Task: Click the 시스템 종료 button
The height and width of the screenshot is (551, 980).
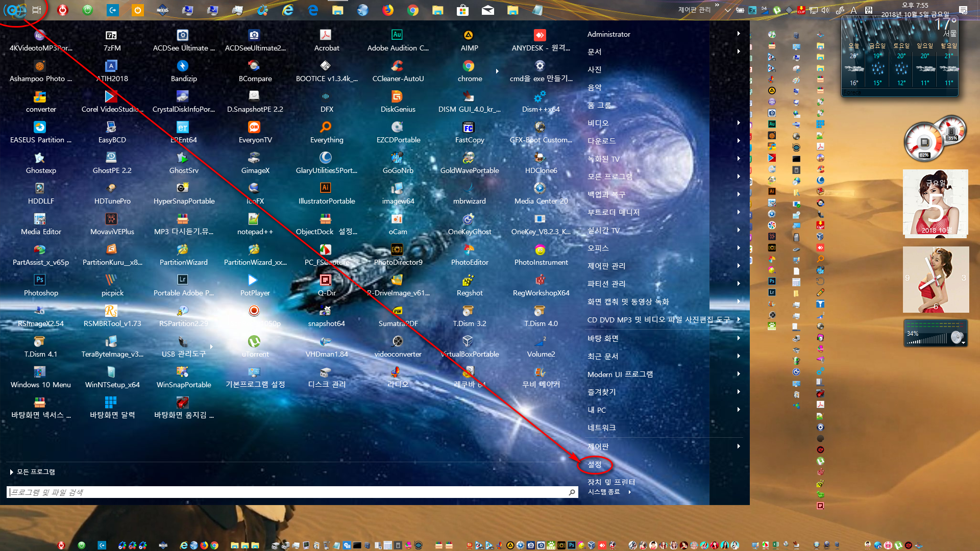Action: click(604, 492)
